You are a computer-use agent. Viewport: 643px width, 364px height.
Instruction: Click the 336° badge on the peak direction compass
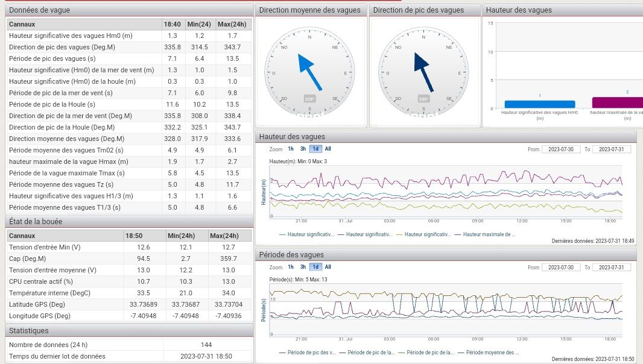(x=423, y=99)
